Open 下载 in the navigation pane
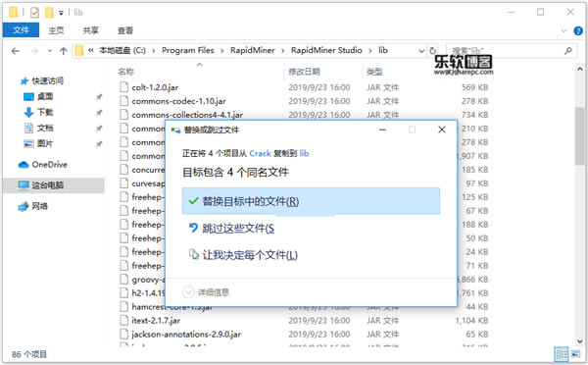 tap(45, 112)
